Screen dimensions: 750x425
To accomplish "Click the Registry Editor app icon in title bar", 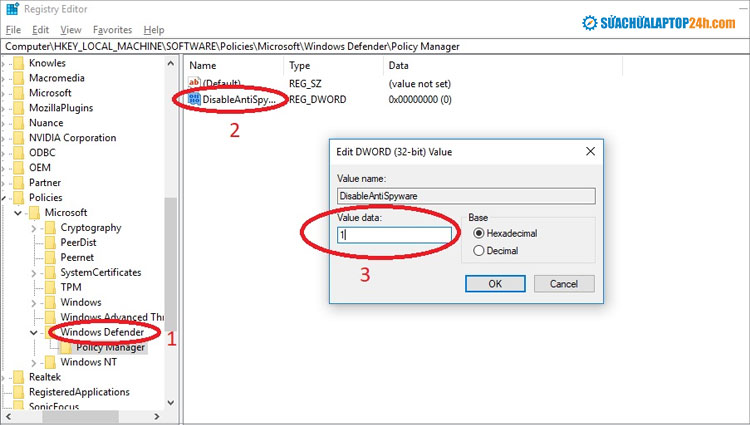I will (12, 9).
